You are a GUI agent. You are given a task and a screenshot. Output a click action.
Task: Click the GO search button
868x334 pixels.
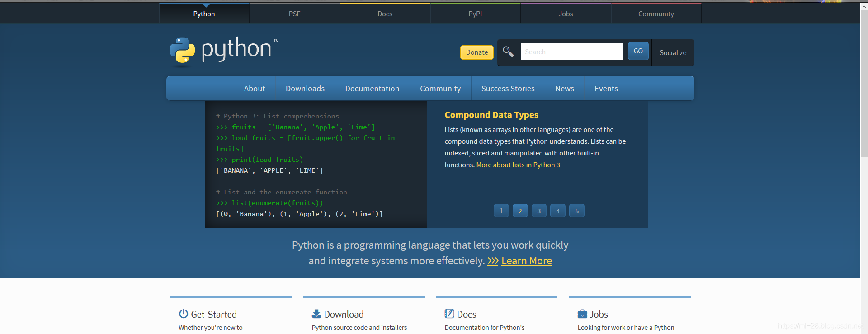coord(638,51)
